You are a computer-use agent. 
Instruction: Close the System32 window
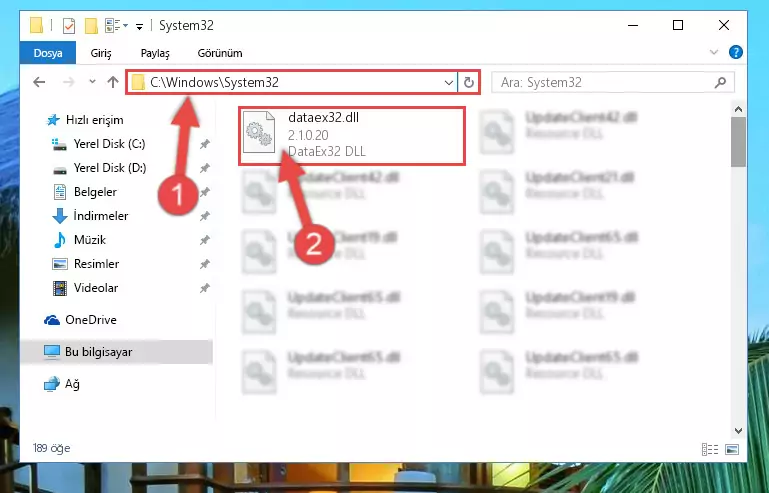(724, 25)
